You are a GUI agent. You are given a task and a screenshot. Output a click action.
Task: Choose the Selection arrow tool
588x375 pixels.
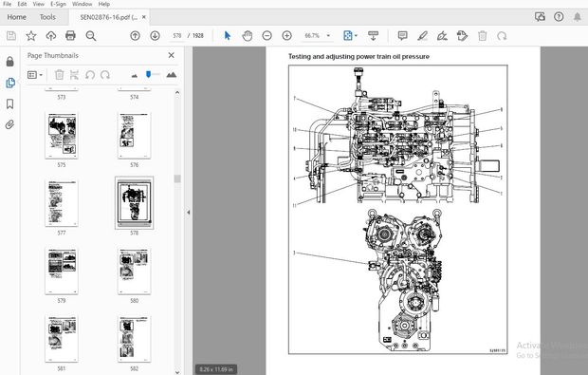pos(228,36)
